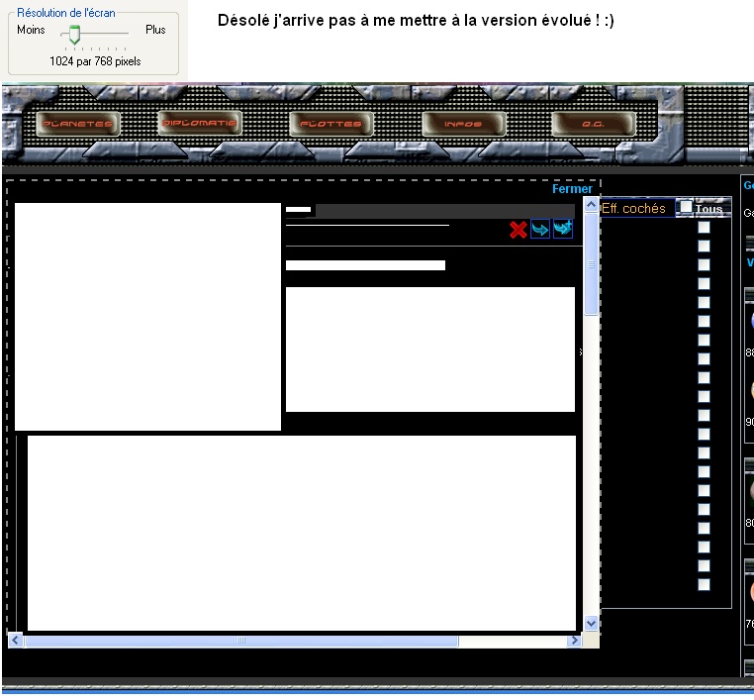The image size is (754, 700).
Task: Open the INFOS menu
Action: 463,124
